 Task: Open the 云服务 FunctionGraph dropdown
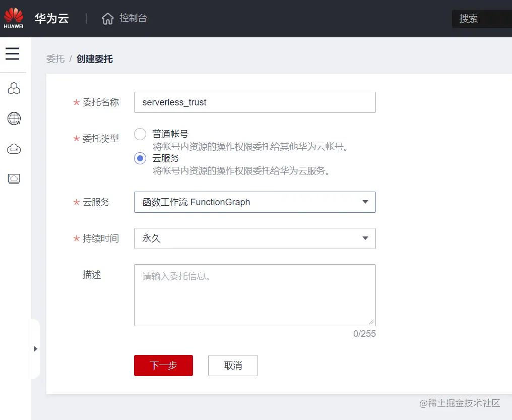tap(254, 202)
